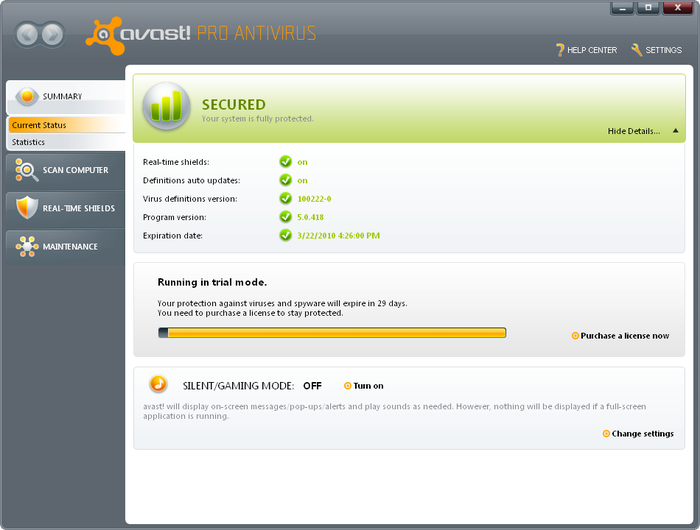Click the 'Real-time shields:' label
Image resolution: width=700 pixels, height=530 pixels.
[176, 162]
